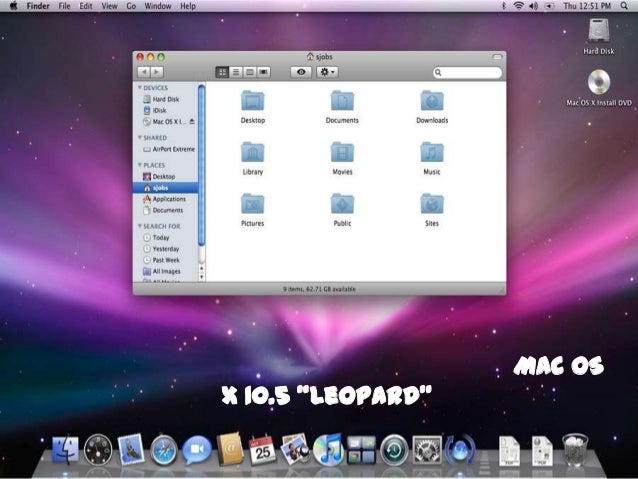The height and width of the screenshot is (479, 638).
Task: Open the Wi-Fi status menu
Action: click(x=518, y=6)
